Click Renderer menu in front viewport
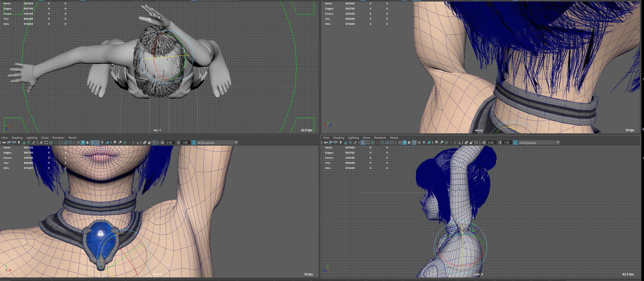Screen dimensions: 644x281 pos(58,138)
